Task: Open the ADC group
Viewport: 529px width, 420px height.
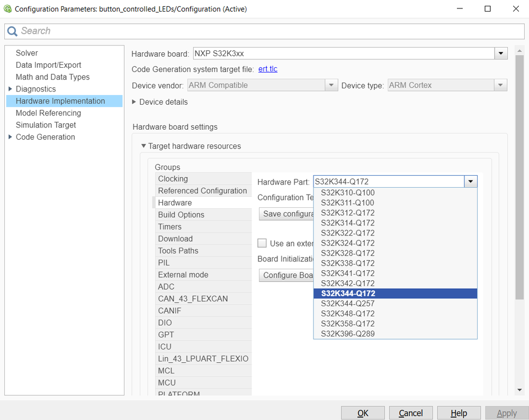Action: pyautogui.click(x=203, y=287)
